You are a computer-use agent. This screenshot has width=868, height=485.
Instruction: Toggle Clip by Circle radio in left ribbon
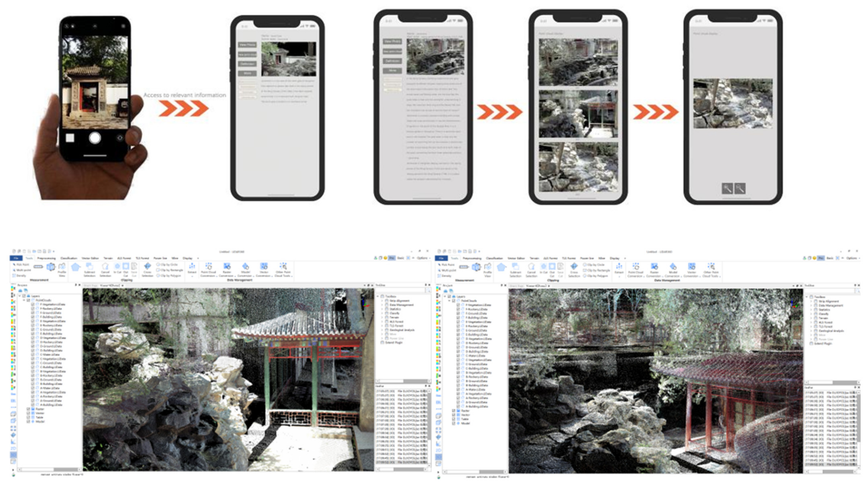(158, 265)
